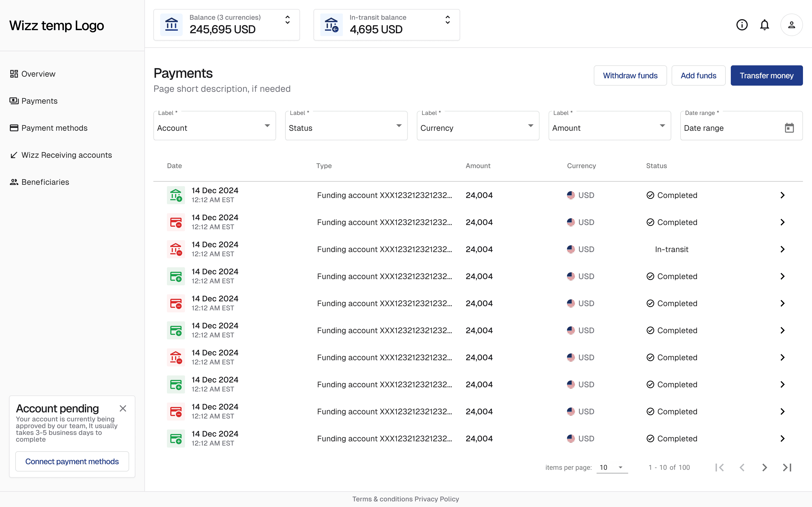This screenshot has width=812, height=507.
Task: Change items per page dropdown
Action: point(612,468)
